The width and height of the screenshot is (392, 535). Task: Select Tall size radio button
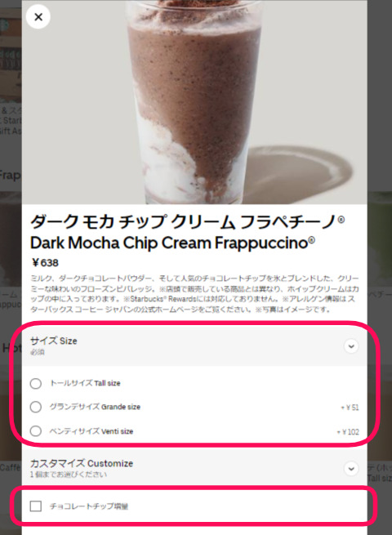point(35,384)
